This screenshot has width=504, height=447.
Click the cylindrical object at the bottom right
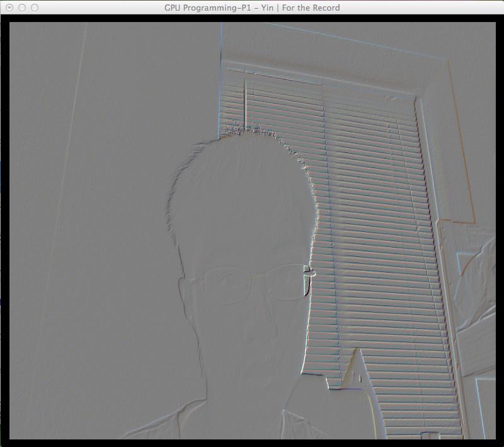(430, 436)
